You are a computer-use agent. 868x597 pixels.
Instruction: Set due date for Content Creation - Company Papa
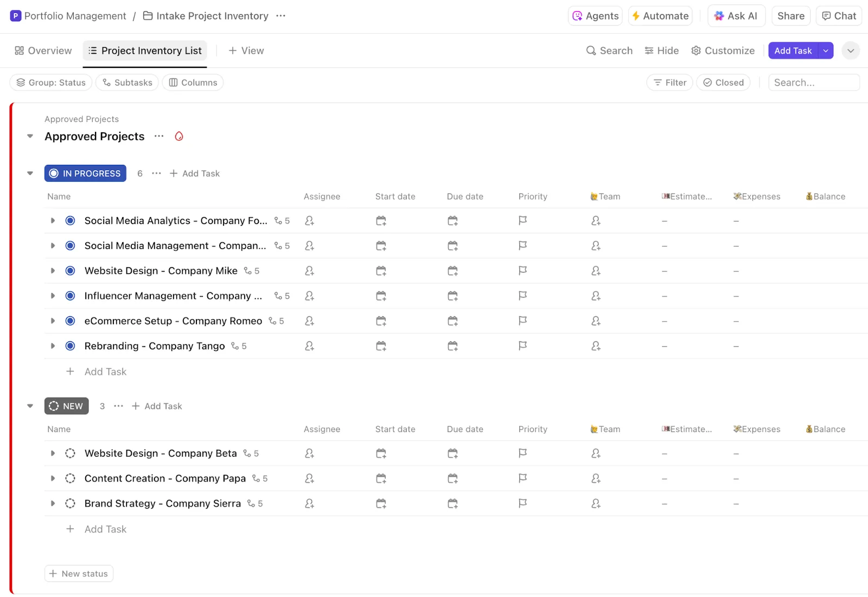452,478
